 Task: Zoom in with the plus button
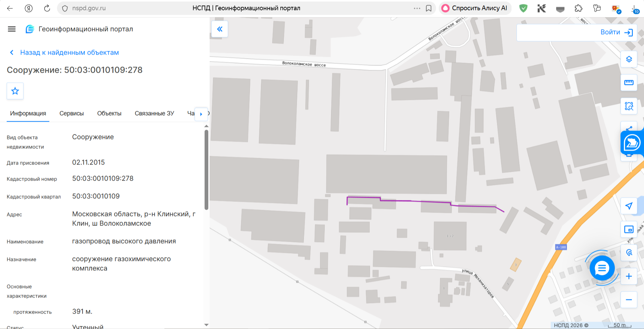(x=629, y=276)
